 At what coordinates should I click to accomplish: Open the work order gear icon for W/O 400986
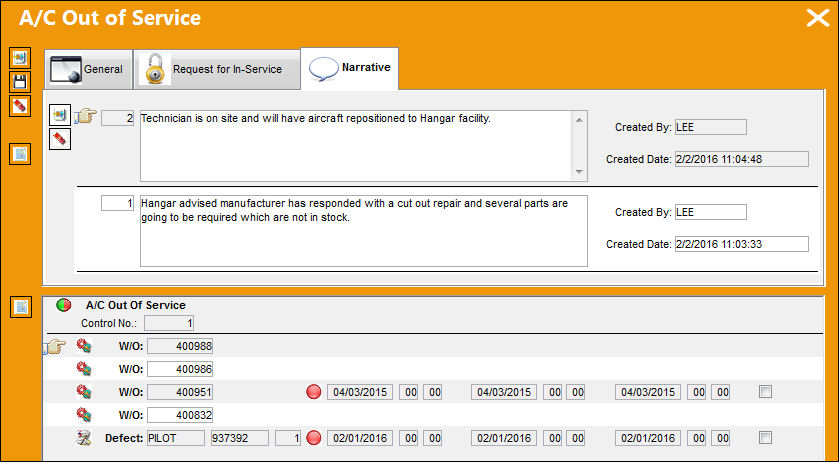click(x=83, y=369)
